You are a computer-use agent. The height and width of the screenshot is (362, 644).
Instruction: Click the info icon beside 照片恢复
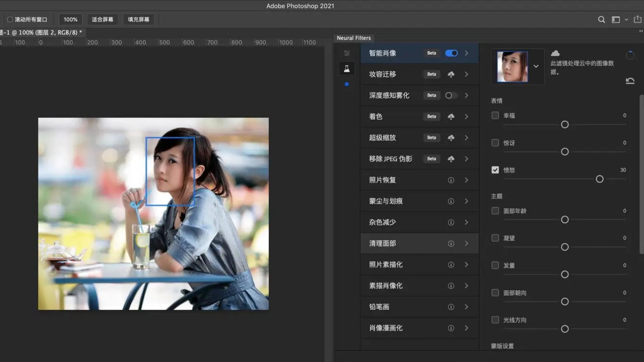click(451, 180)
